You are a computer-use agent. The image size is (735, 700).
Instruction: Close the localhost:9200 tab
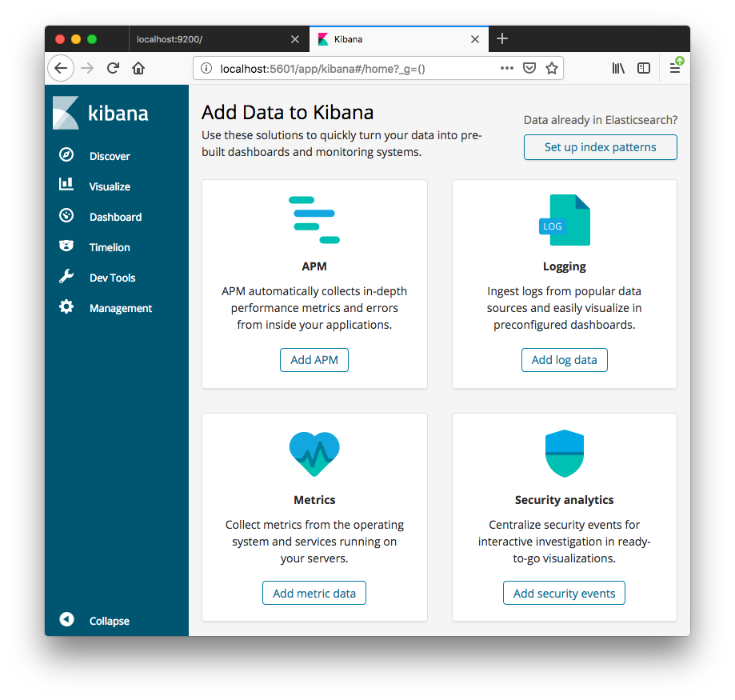click(295, 39)
